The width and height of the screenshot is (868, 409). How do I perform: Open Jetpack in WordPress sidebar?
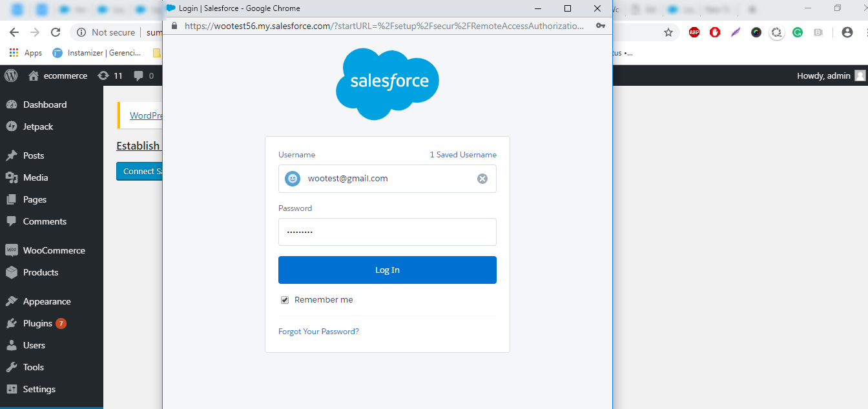[38, 126]
